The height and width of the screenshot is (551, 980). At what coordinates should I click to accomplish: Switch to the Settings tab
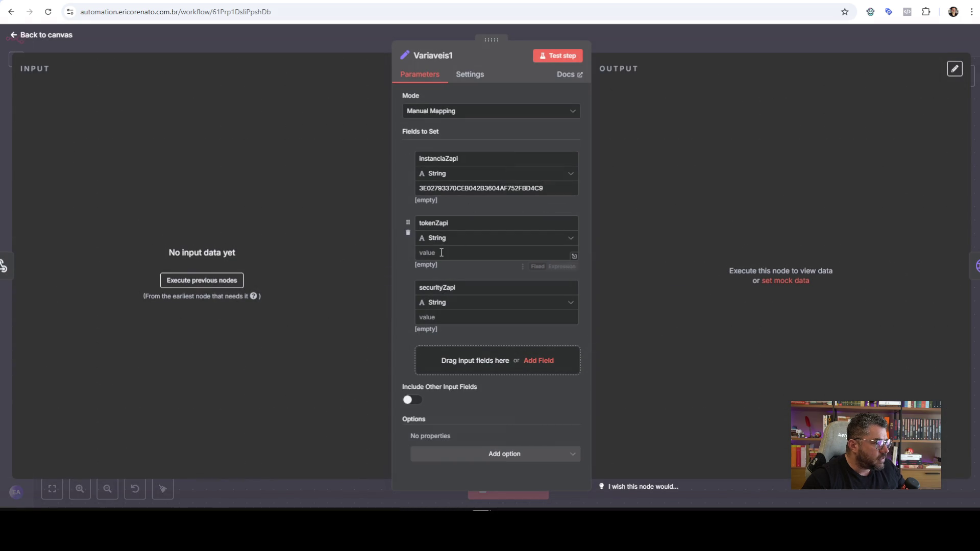pyautogui.click(x=470, y=74)
